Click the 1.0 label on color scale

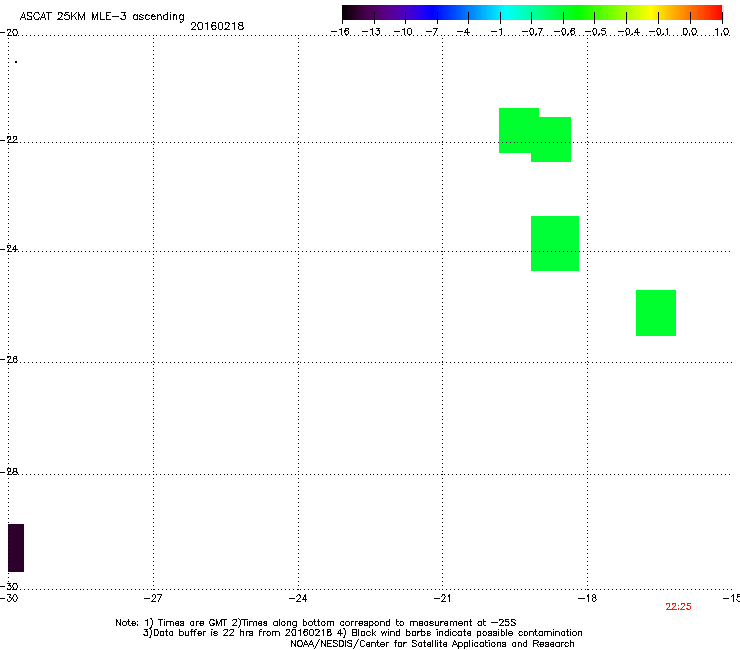click(x=722, y=32)
